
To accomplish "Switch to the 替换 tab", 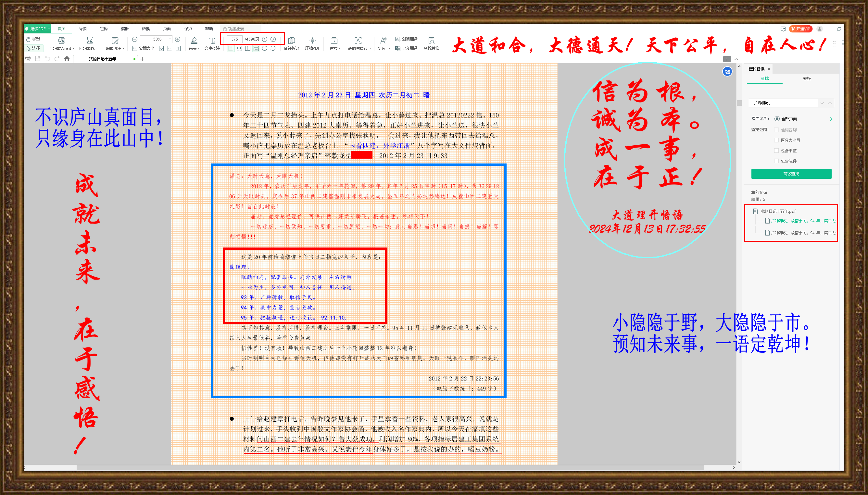I will pos(806,78).
